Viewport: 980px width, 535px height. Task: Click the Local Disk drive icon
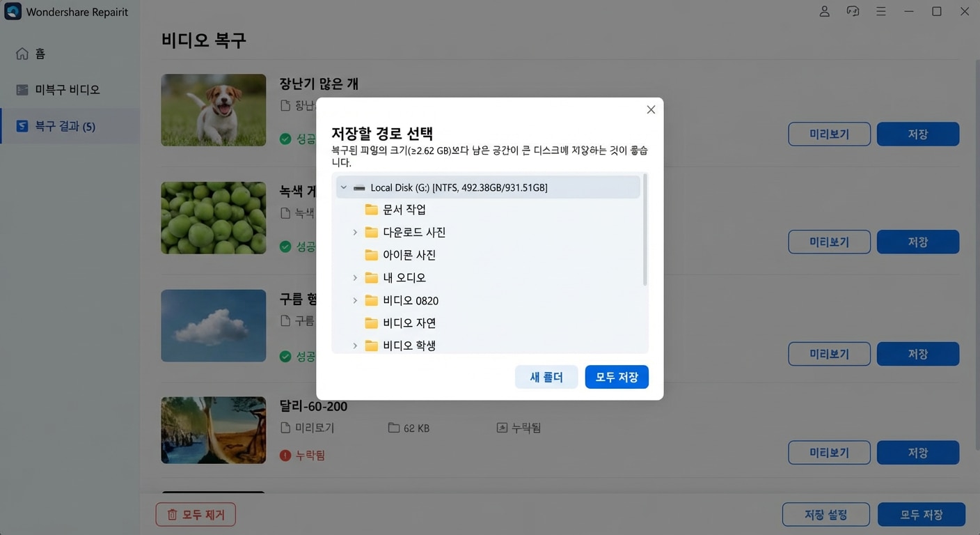click(x=358, y=187)
